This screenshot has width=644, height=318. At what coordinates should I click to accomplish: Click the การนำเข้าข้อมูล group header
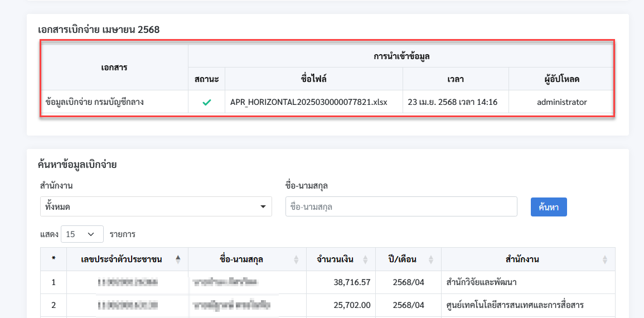pyautogui.click(x=401, y=56)
